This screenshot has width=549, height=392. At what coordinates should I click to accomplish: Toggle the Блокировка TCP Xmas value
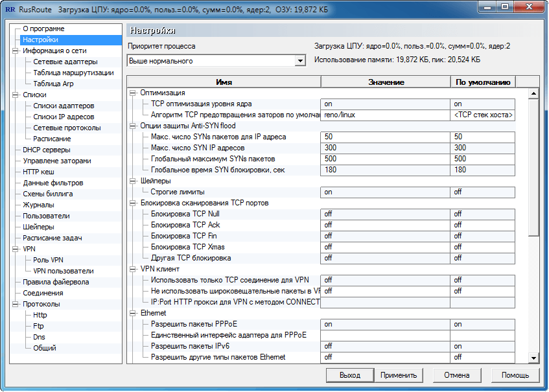(385, 247)
